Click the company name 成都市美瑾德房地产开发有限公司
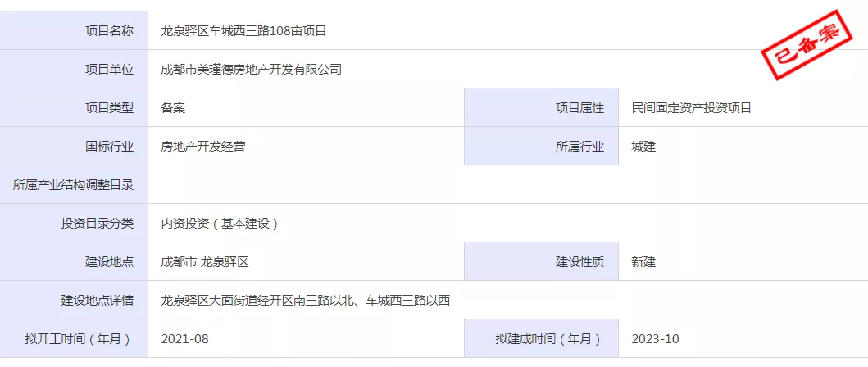This screenshot has height=367, width=868. 252,69
